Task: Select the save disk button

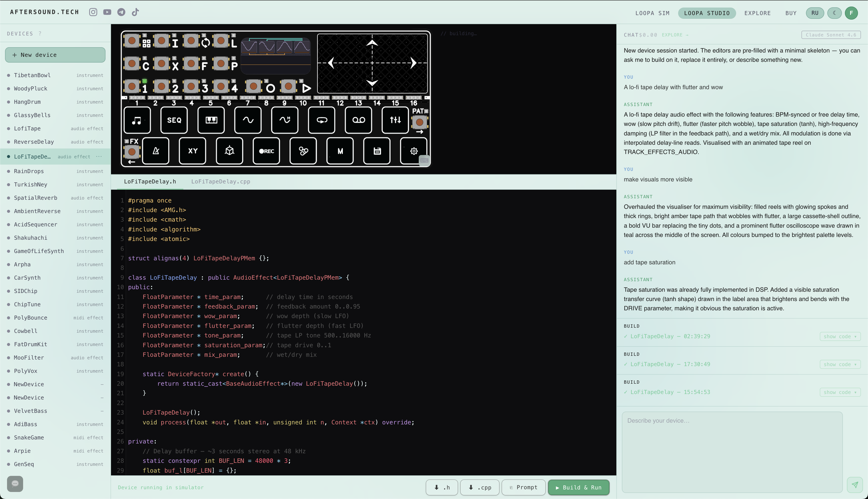Action: coord(377,151)
